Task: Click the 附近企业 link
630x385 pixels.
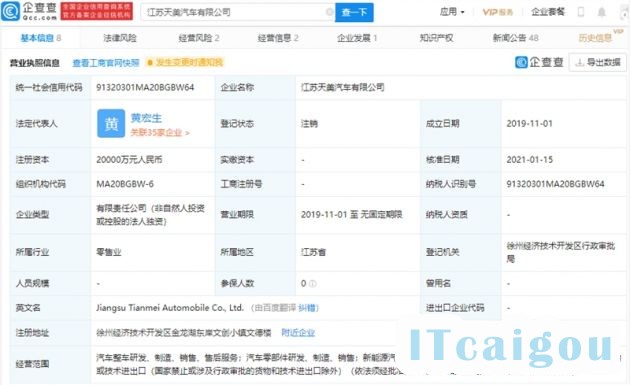Action: pyautogui.click(x=298, y=333)
